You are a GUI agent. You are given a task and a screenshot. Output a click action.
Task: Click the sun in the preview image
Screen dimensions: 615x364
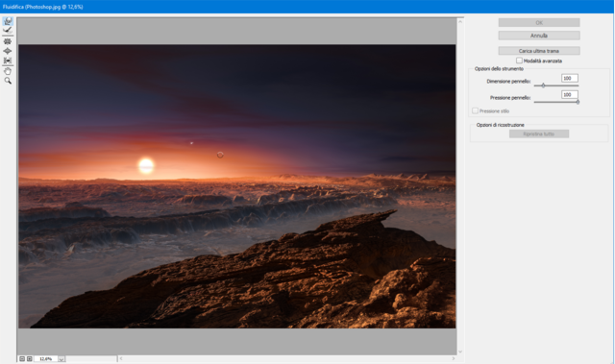(x=146, y=166)
